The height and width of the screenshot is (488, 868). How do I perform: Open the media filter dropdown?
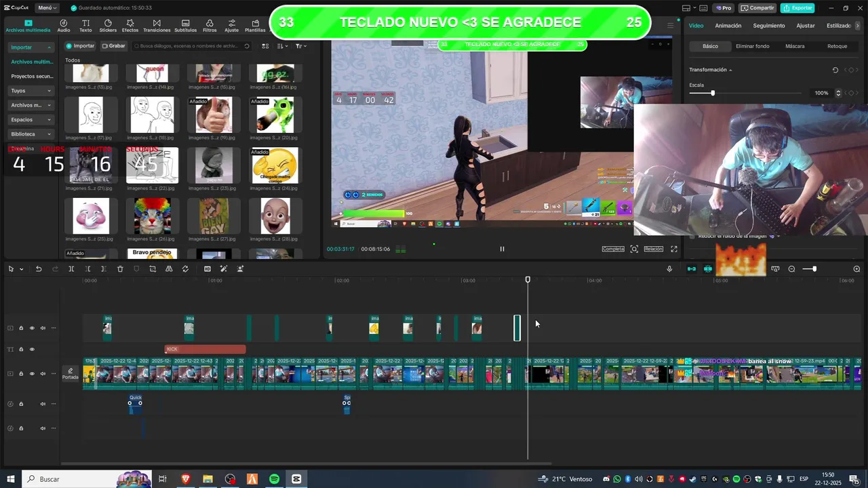[300, 46]
